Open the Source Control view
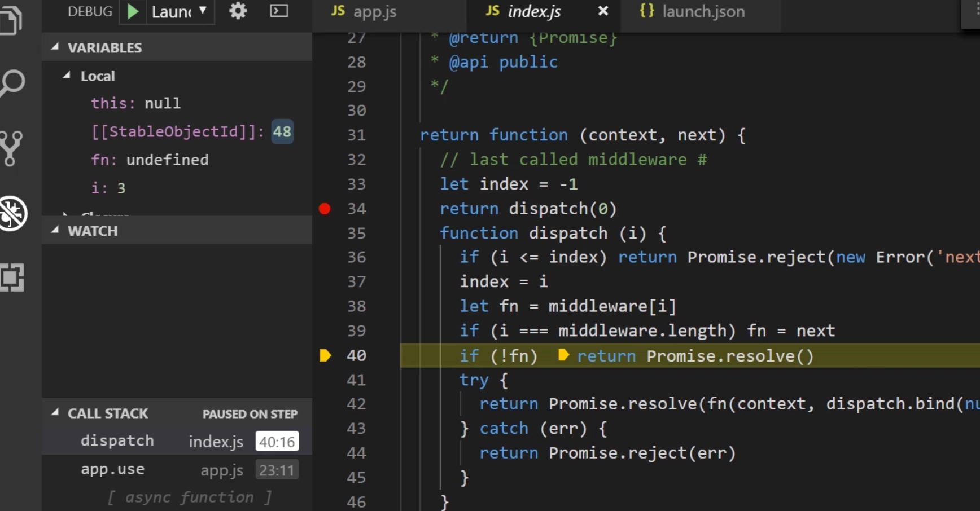Screen dimensions: 980x511 pyautogui.click(x=11, y=148)
